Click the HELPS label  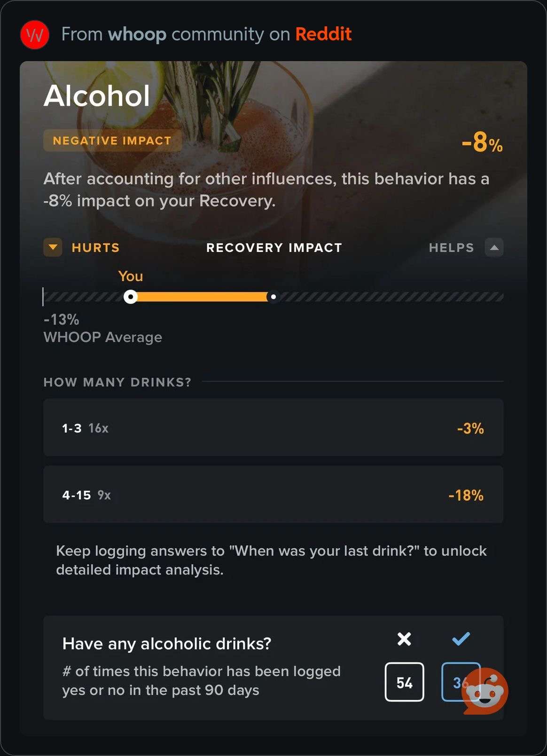point(451,248)
